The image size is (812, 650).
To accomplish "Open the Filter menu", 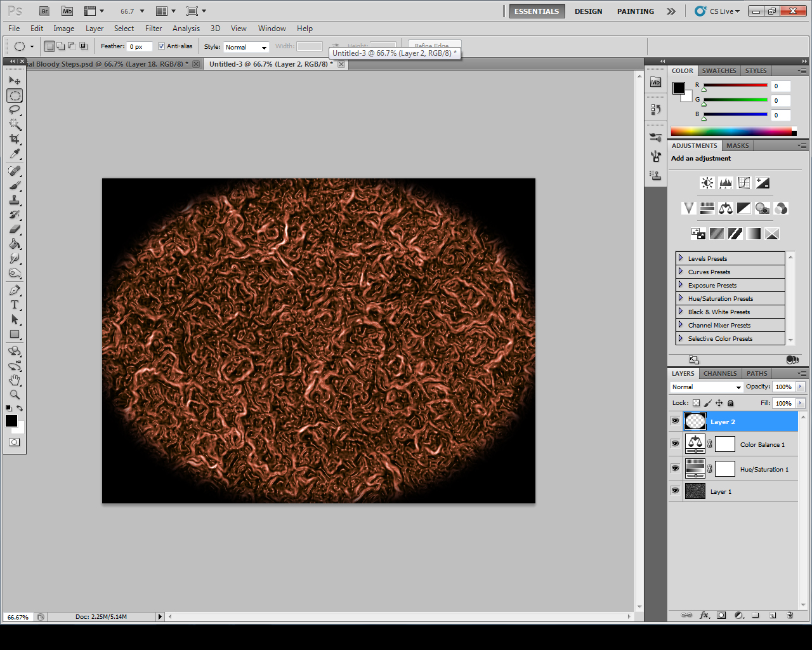I will [153, 29].
